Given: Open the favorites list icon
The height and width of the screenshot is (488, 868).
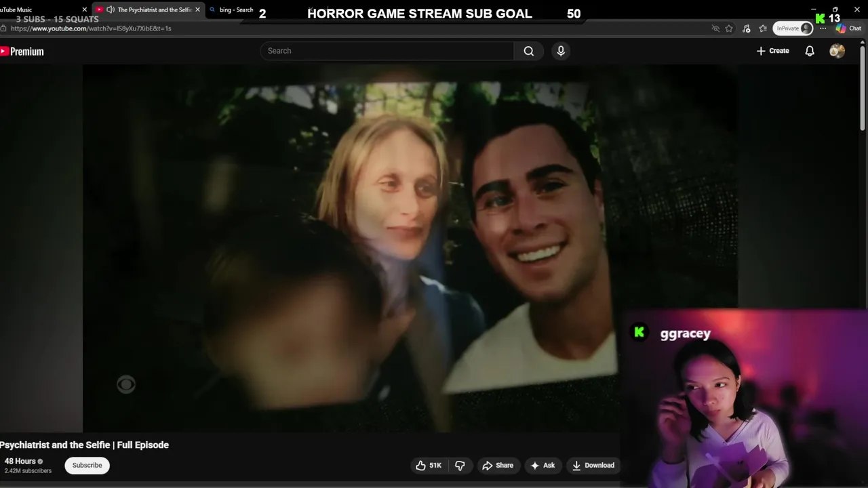Looking at the screenshot, I should [763, 28].
